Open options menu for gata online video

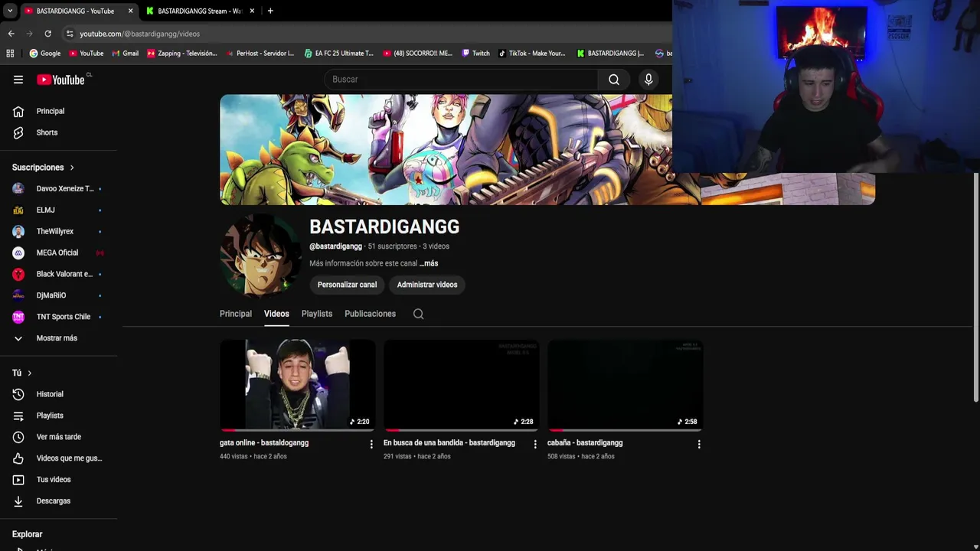pos(371,444)
